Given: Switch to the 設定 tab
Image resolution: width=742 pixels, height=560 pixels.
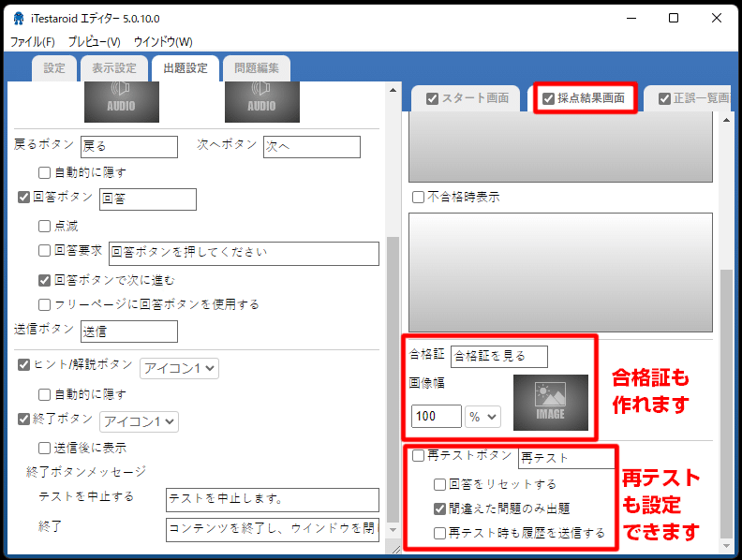Looking at the screenshot, I should (54, 68).
